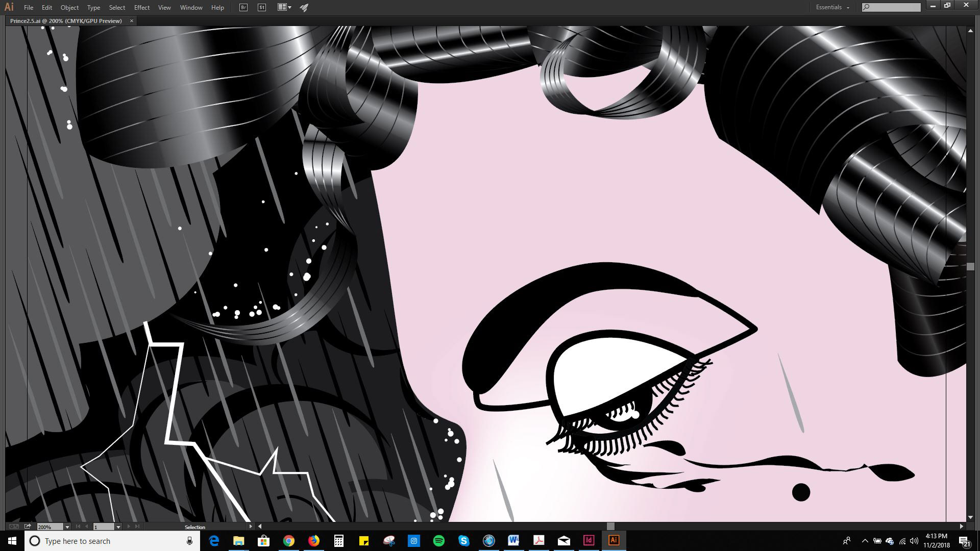Click the export share icon in status bar
Screen dimensions: 980x551
tap(28, 527)
